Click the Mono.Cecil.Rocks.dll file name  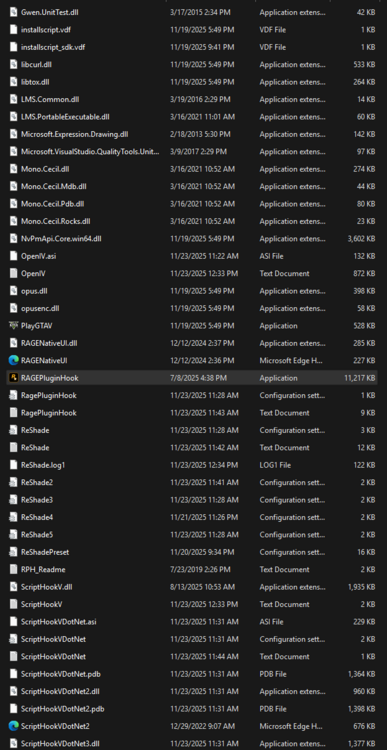coord(55,221)
